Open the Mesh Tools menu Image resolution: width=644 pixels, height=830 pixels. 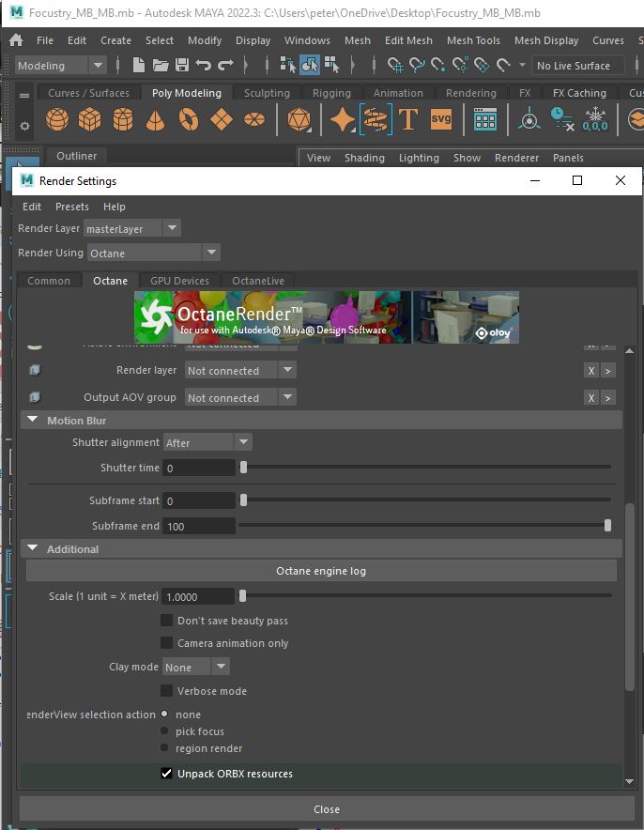pyautogui.click(x=473, y=40)
